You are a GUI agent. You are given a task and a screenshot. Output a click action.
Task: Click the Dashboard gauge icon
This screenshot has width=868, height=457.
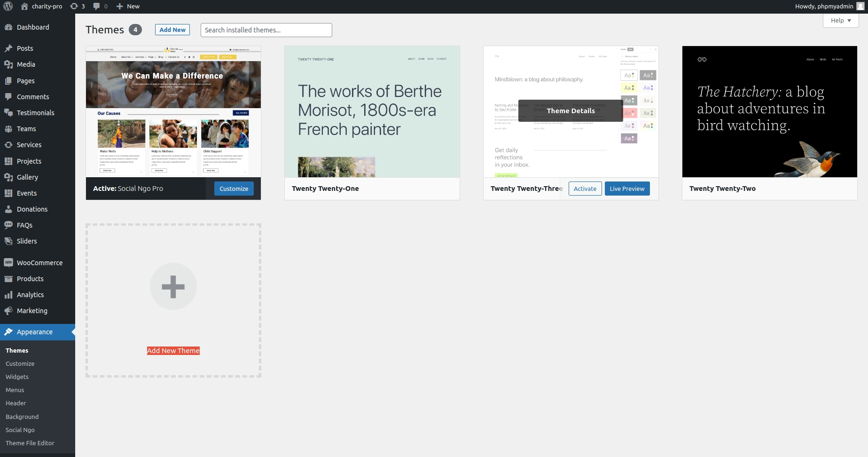[8, 27]
